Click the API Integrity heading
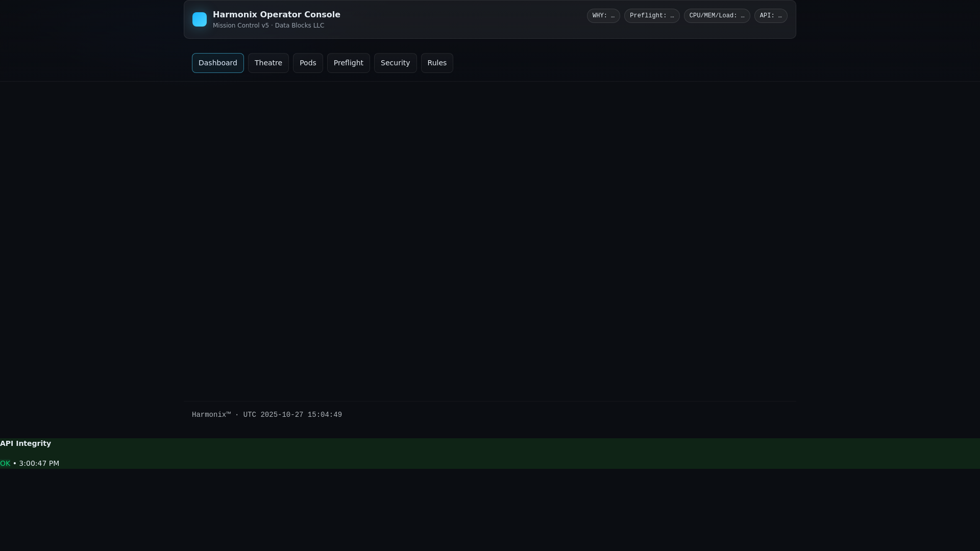 [x=26, y=443]
